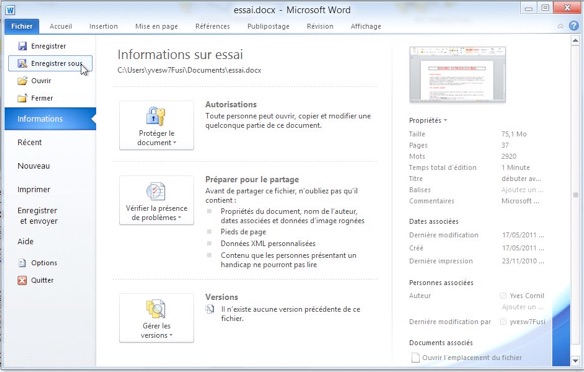Click the Ouvrir folder icon
The height and width of the screenshot is (372, 584).
22,80
